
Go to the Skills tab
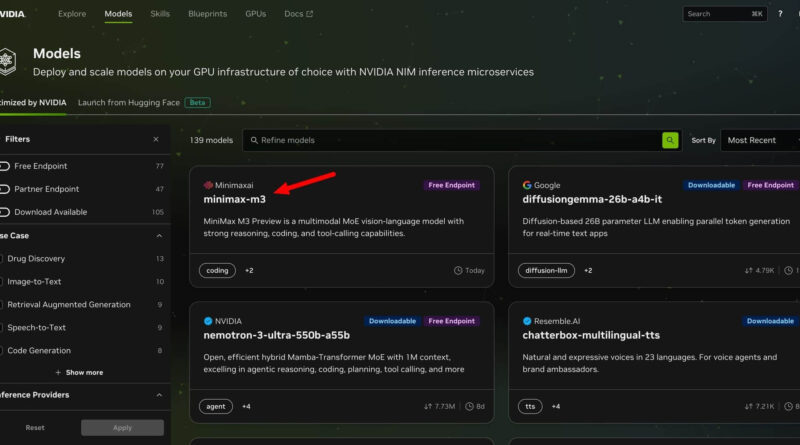(160, 14)
